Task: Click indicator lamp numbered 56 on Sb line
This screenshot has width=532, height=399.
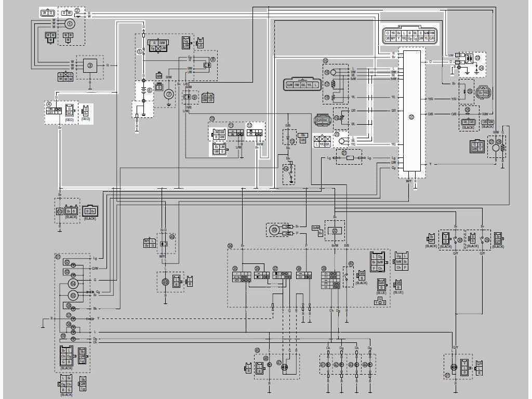Action: 73,309
